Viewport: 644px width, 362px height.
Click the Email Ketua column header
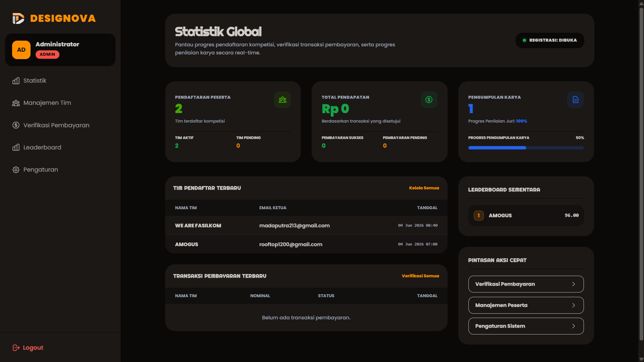(x=273, y=208)
